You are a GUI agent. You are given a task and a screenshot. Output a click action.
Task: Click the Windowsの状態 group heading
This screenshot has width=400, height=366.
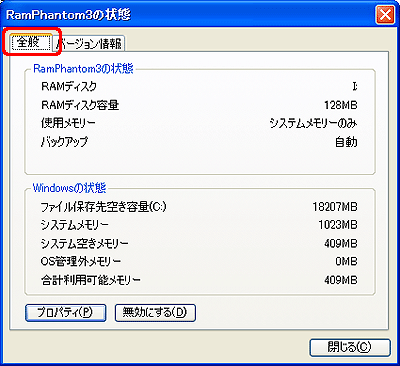(x=69, y=188)
